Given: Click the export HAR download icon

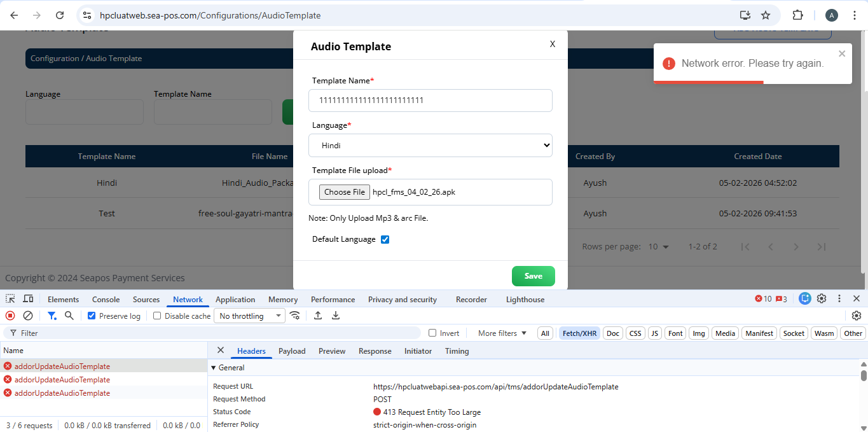Looking at the screenshot, I should (336, 316).
